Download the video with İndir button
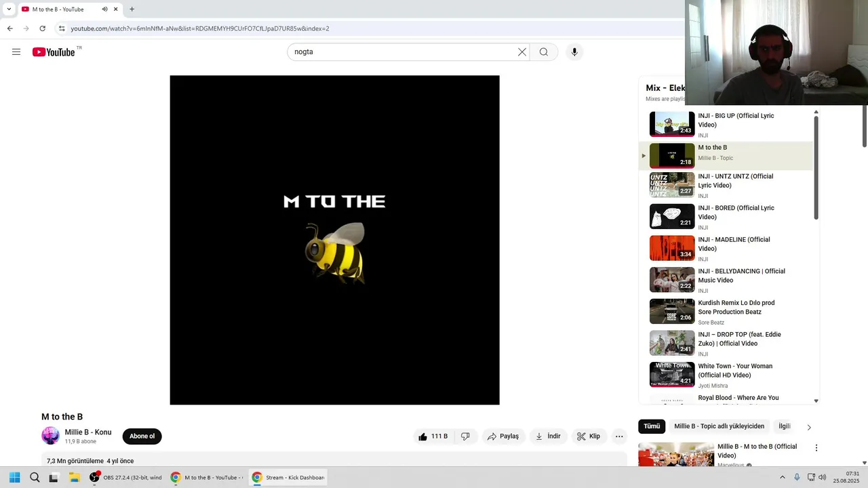 tap(548, 436)
